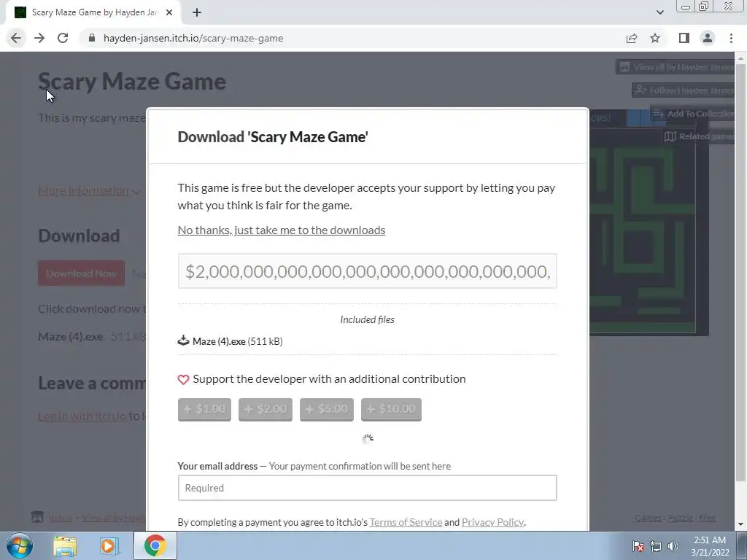This screenshot has height=560, width=747.
Task: Open Windows Media Player from taskbar
Action: click(109, 545)
